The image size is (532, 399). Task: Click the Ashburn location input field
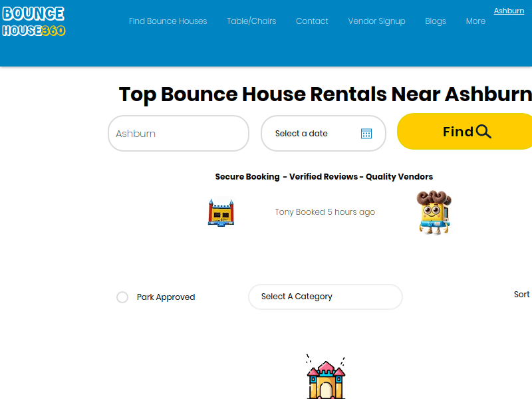tap(178, 133)
